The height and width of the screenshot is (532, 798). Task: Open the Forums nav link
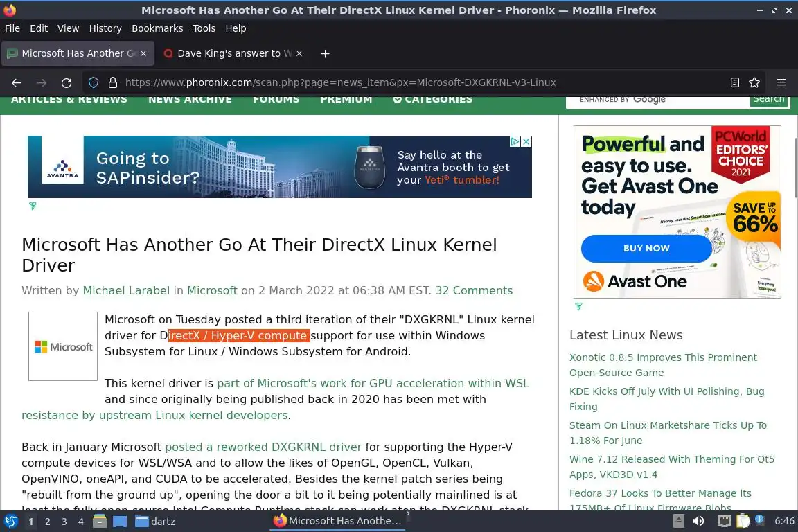coord(276,100)
